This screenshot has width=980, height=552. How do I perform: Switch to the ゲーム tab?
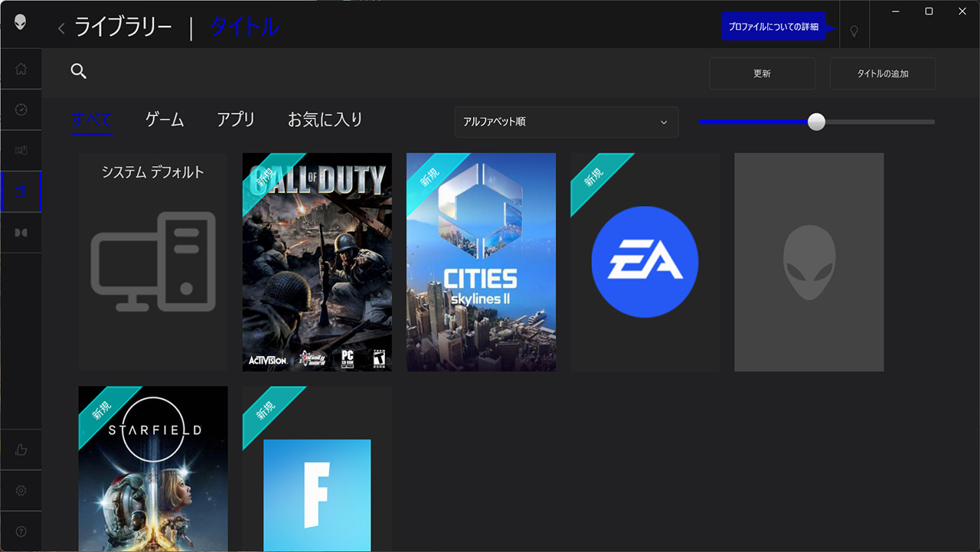165,119
